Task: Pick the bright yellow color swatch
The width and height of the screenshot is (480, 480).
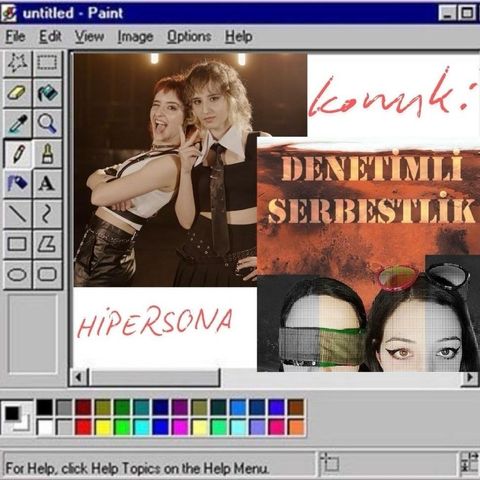Action: (102, 427)
